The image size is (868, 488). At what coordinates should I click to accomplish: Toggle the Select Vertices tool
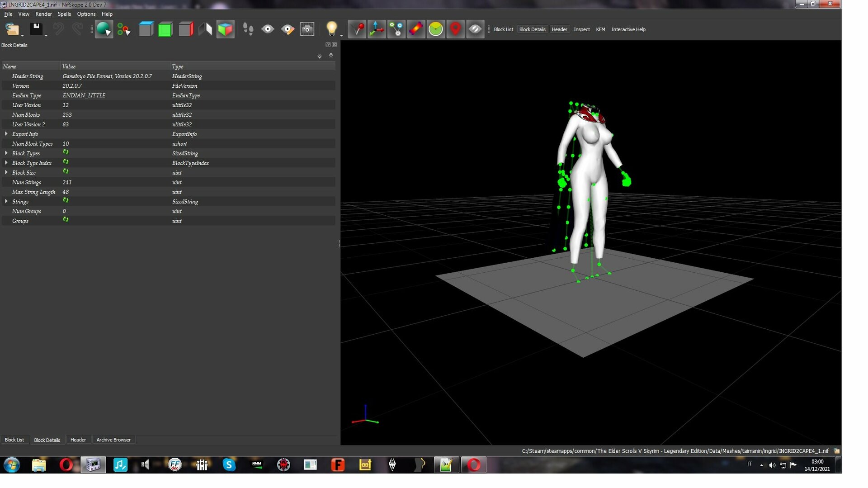123,29
